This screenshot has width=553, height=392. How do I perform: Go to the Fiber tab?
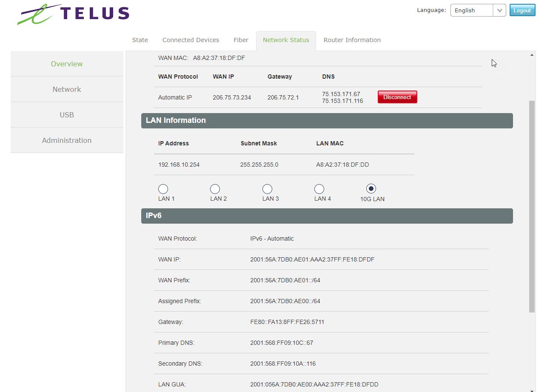[x=241, y=40]
